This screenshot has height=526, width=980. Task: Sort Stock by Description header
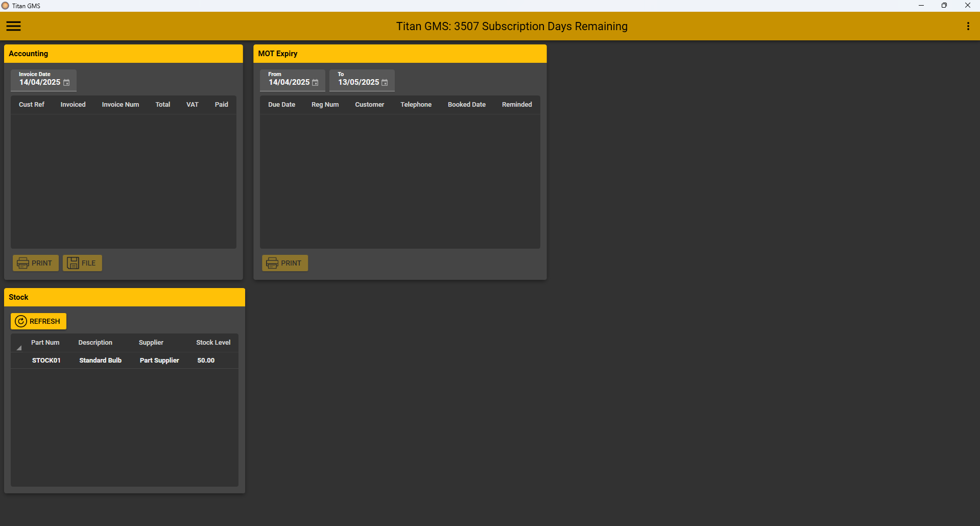(x=95, y=343)
